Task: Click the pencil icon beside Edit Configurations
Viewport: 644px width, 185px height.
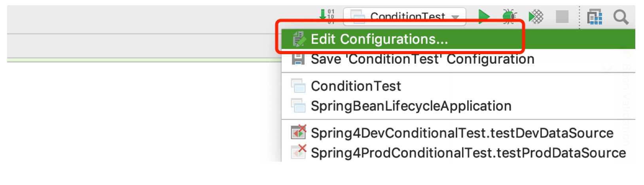Action: click(299, 39)
